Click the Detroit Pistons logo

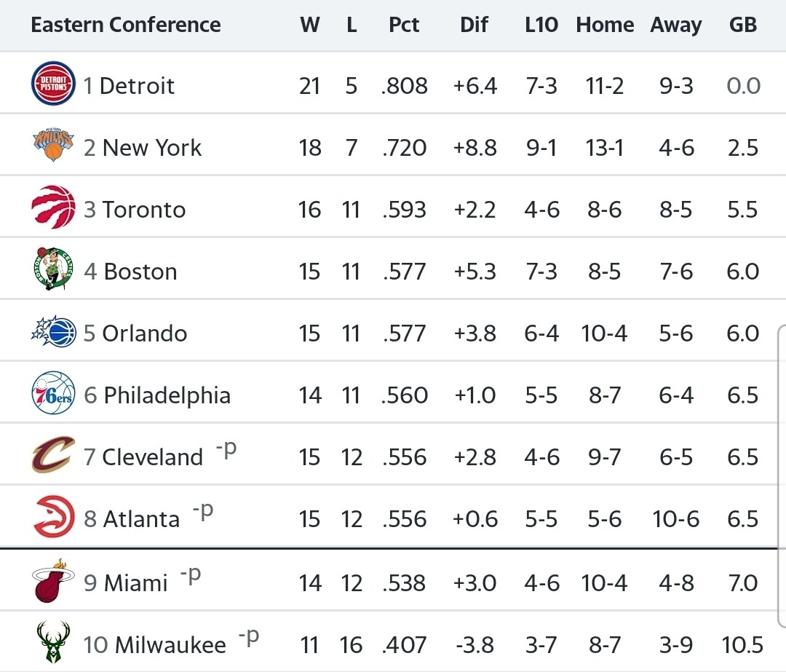pos(53,84)
